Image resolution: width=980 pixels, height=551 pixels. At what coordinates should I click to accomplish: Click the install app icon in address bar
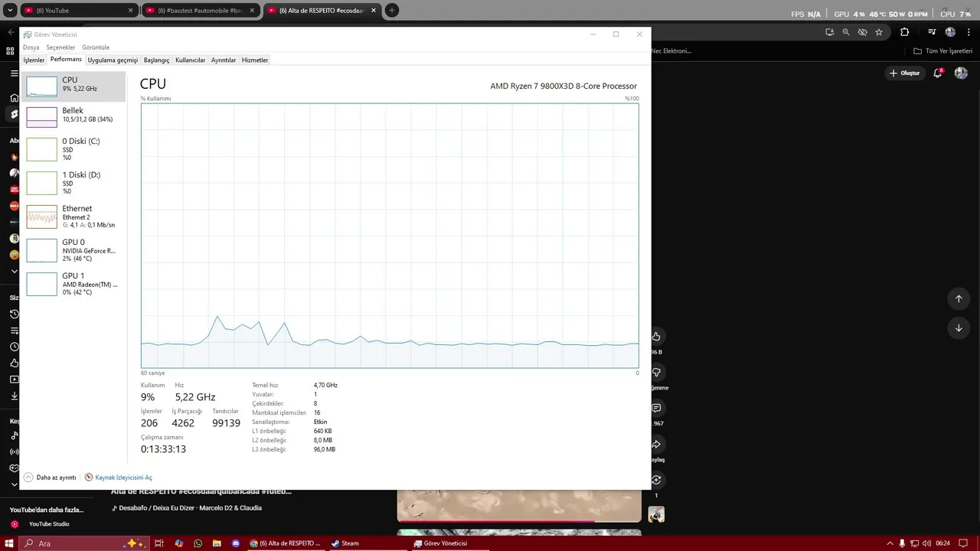[x=829, y=32]
